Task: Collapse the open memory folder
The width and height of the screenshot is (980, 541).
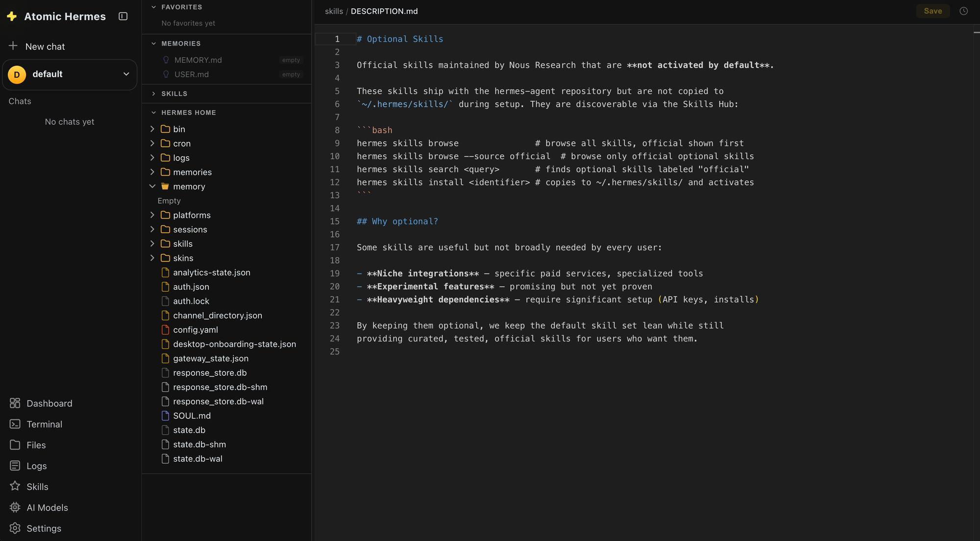Action: (x=152, y=187)
